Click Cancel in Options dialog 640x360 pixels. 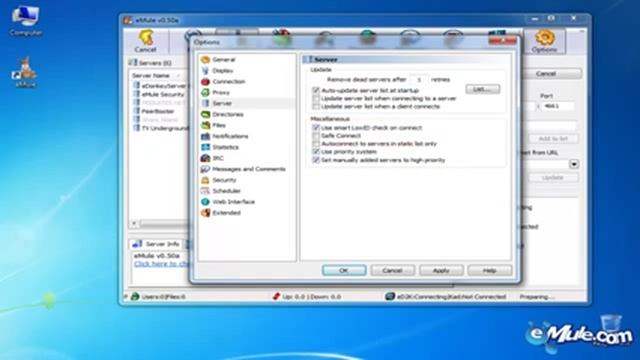[x=392, y=270]
